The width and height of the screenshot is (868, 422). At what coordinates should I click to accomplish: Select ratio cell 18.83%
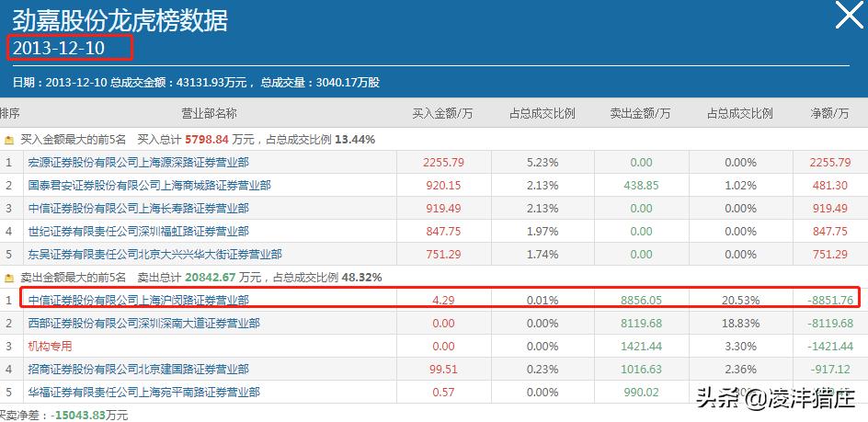(739, 323)
